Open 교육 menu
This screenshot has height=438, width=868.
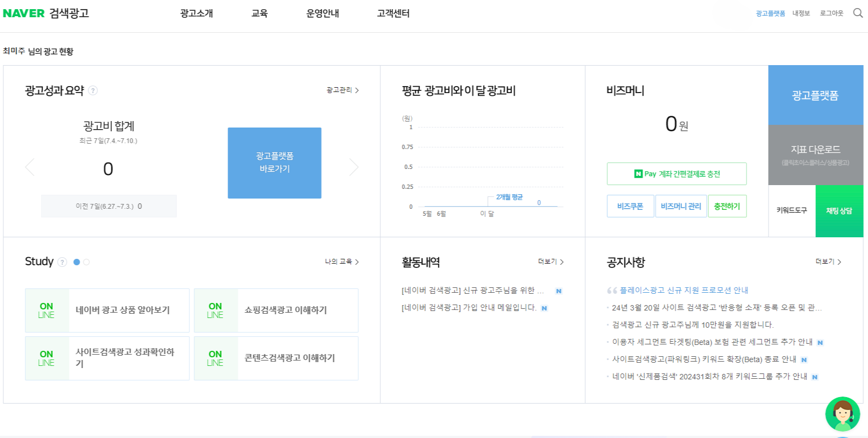(259, 13)
